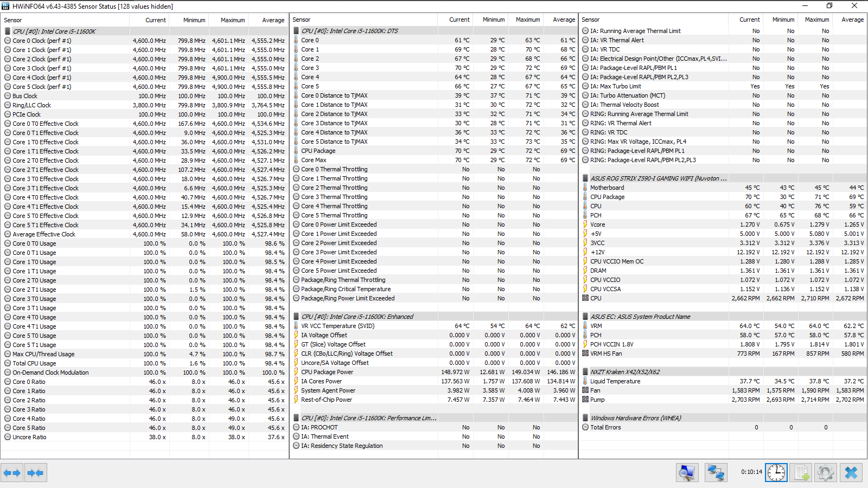Select Package/Ring Critical Temperature row
The image size is (868, 488).
click(434, 289)
